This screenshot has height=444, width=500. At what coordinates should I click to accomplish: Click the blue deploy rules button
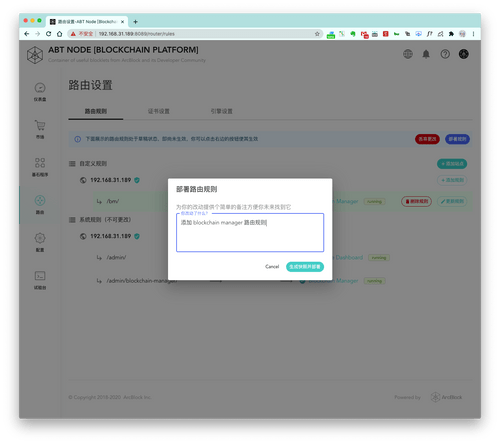[x=457, y=139]
